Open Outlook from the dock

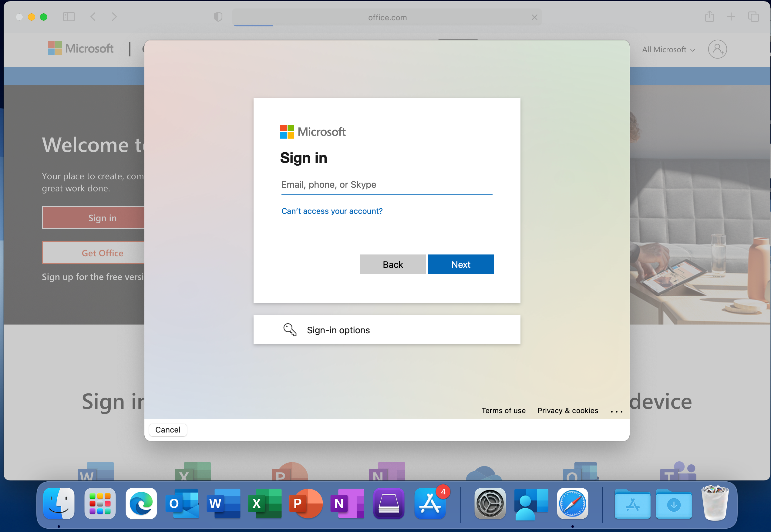point(182,503)
